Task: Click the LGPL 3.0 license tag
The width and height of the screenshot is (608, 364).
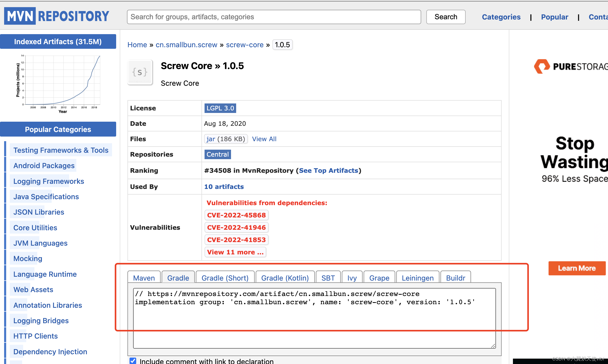Action: pos(220,108)
